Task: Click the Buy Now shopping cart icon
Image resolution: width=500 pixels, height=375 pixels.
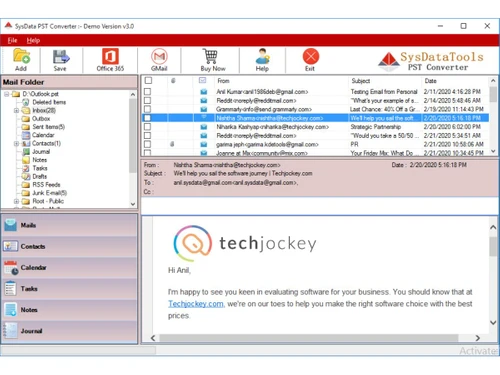Action: point(210,56)
